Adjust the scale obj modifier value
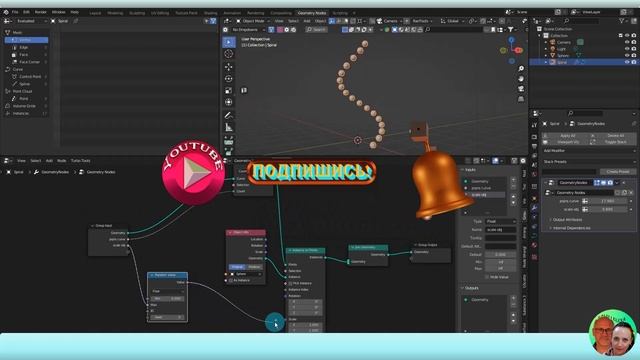 tap(608, 209)
